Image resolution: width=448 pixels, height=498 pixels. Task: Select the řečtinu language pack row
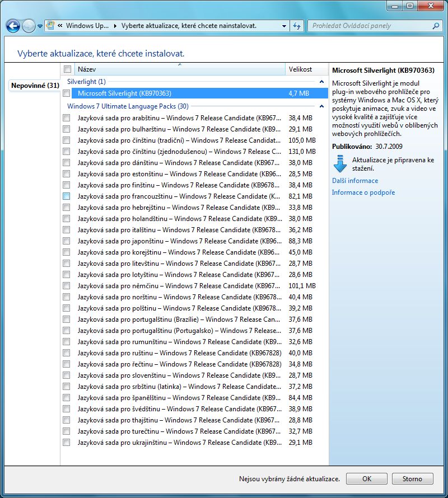pos(195,364)
